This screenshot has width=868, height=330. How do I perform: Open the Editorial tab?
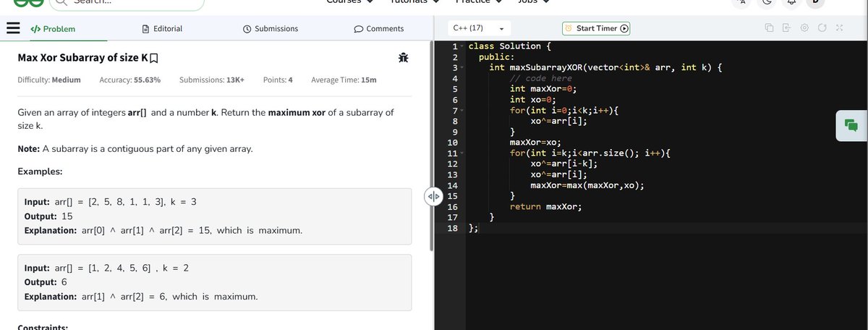click(x=162, y=29)
